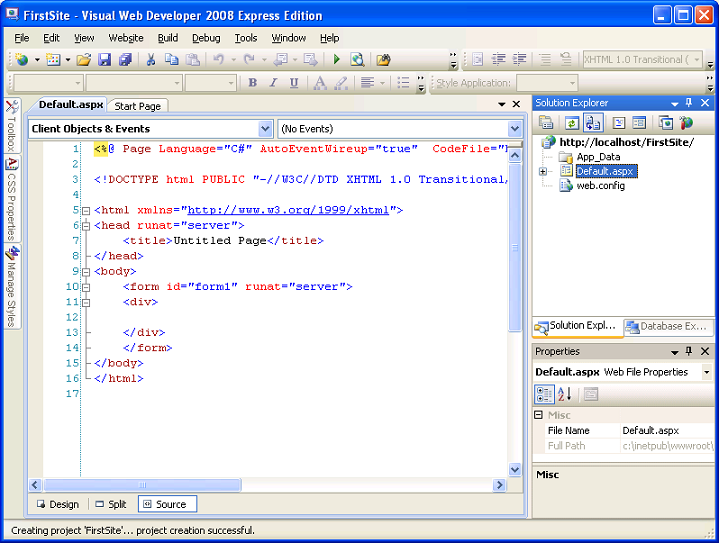This screenshot has width=719, height=543.
Task: Open the Website menu
Action: point(126,38)
